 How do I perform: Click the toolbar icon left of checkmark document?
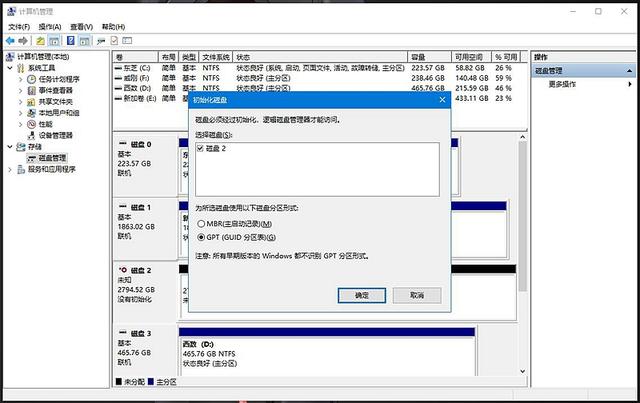point(101,41)
